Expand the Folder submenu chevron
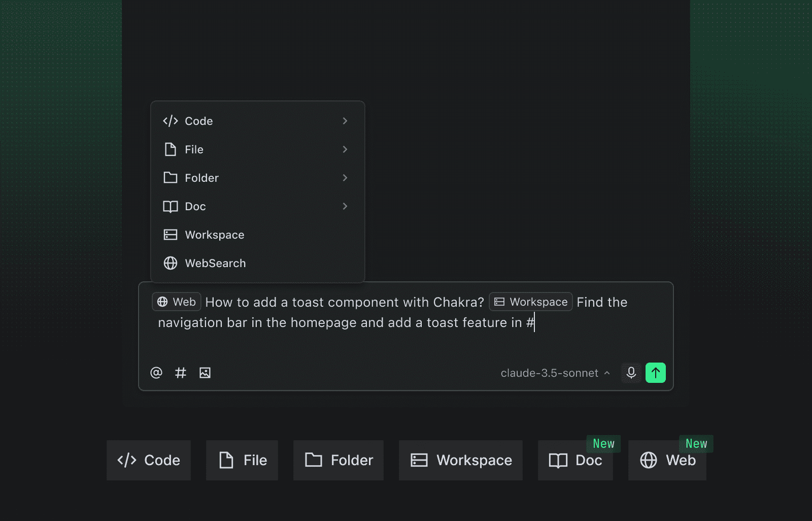The image size is (812, 521). [345, 178]
